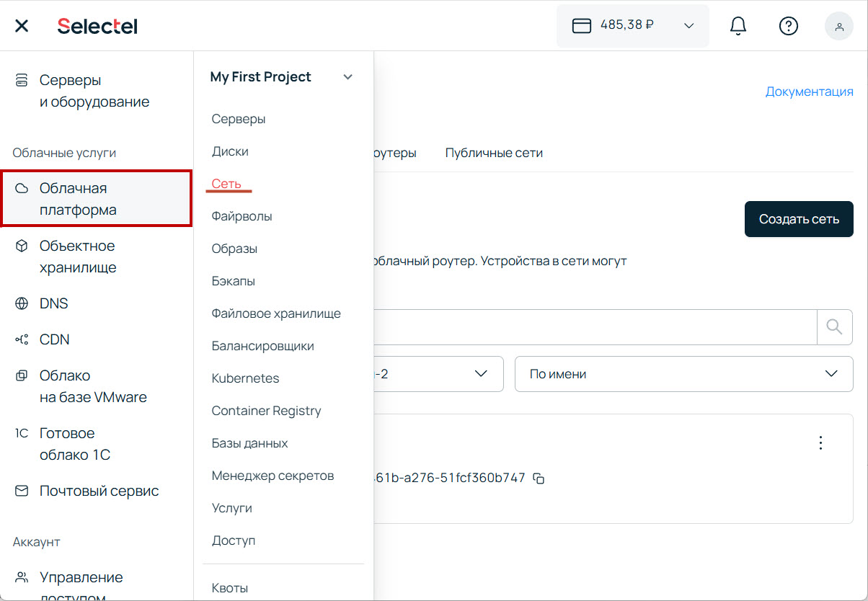Click the notification bell icon

tap(738, 26)
